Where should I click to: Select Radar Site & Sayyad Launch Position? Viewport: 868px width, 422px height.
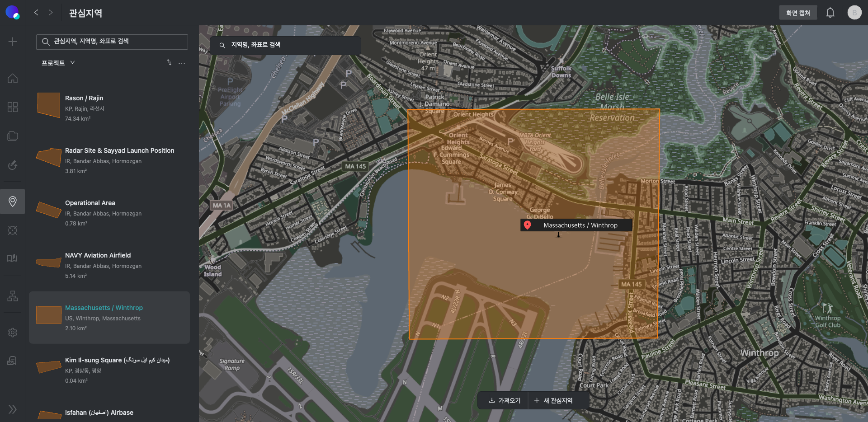109,160
